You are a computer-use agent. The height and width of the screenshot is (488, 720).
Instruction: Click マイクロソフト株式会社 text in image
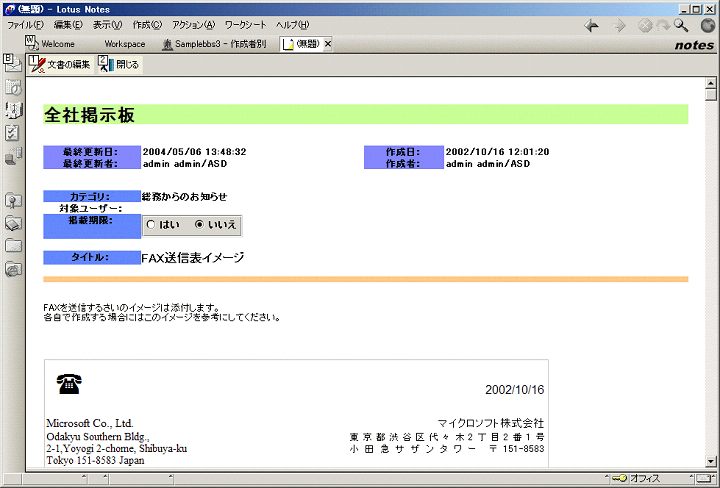point(490,423)
